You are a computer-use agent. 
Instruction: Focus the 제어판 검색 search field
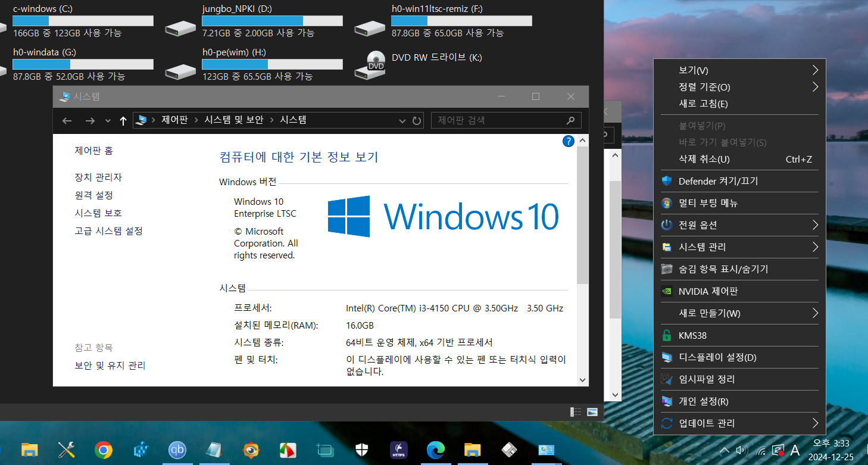[506, 120]
